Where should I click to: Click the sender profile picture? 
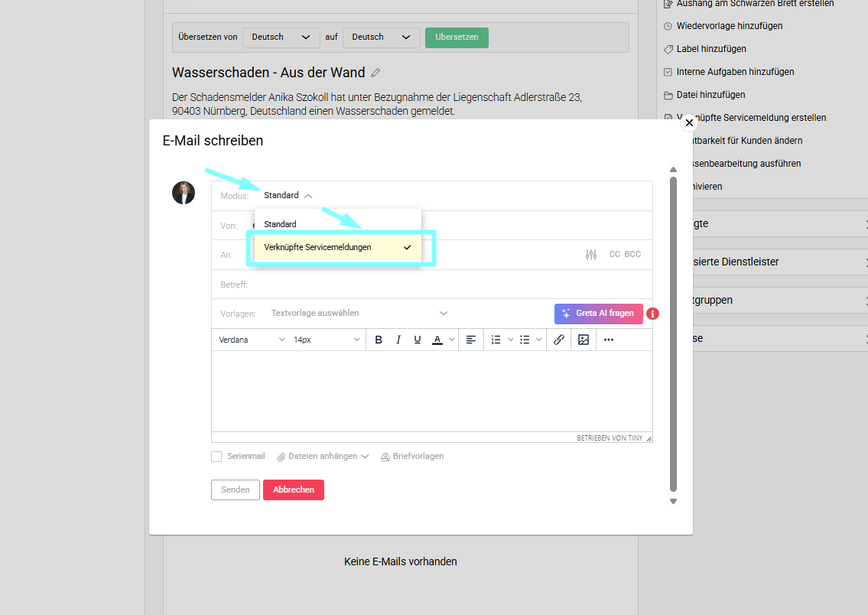tap(184, 193)
